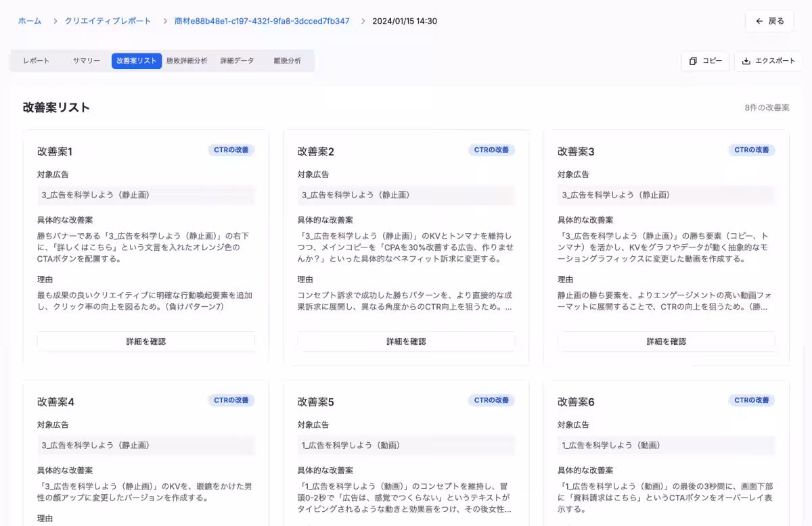Image resolution: width=812 pixels, height=526 pixels.
Task: Click the 対象広告 field showing 1_広告を科学しよう（動画）
Action: (x=406, y=445)
